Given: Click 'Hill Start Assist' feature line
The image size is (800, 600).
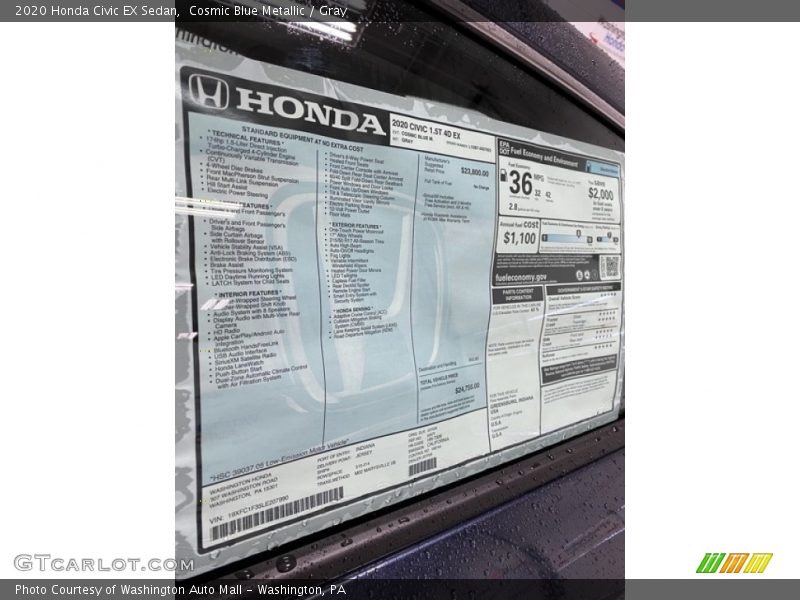Looking at the screenshot, I should point(227,186).
